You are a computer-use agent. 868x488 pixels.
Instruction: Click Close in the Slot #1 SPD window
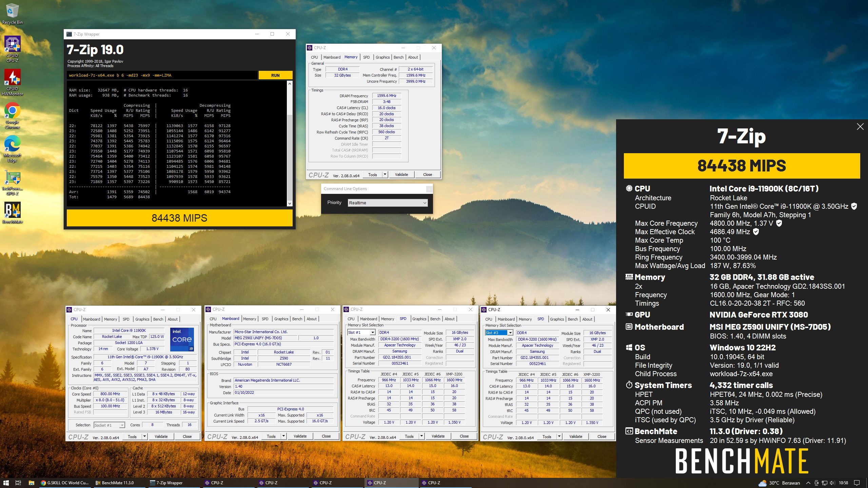click(464, 436)
